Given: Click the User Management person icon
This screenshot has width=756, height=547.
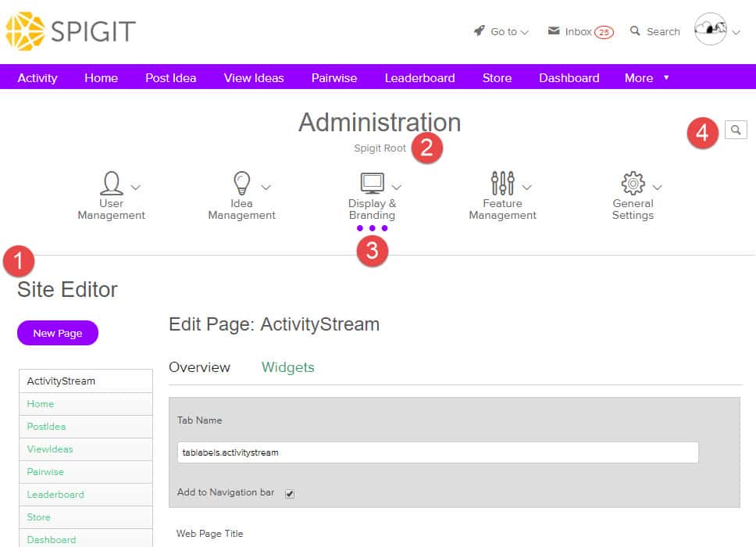Looking at the screenshot, I should [x=112, y=184].
